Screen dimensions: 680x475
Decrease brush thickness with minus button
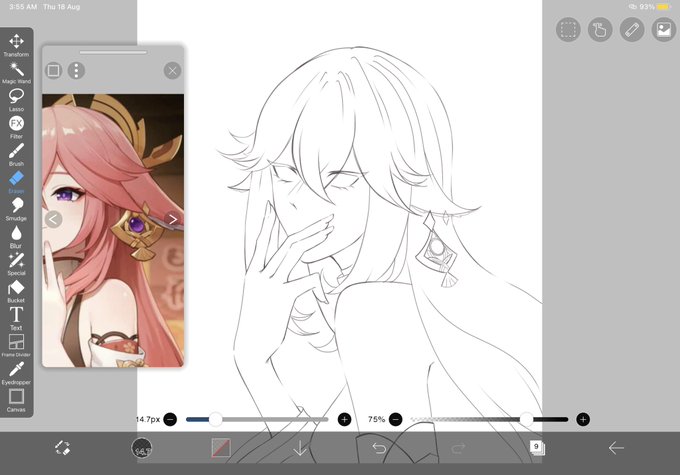tap(170, 419)
